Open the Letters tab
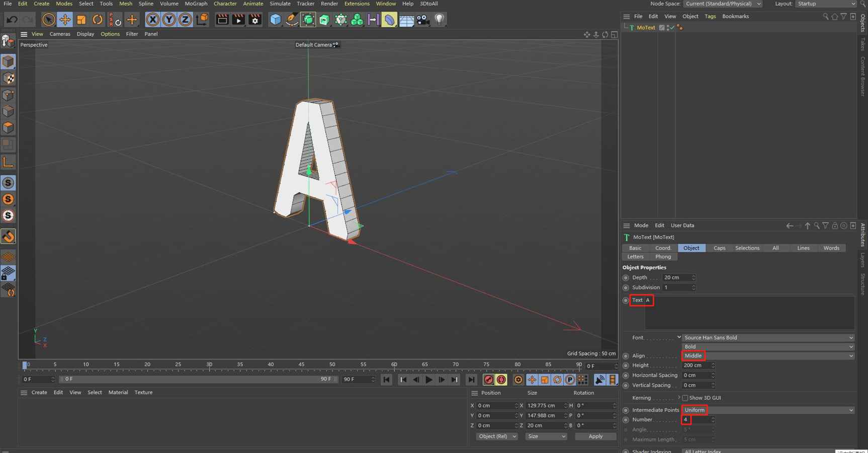 [x=635, y=257]
